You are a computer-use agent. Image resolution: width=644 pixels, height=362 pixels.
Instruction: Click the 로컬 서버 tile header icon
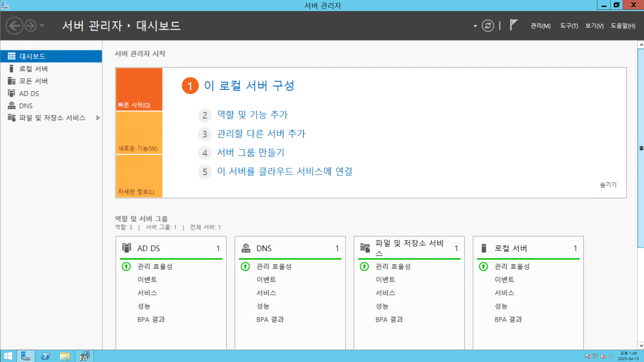tap(484, 248)
